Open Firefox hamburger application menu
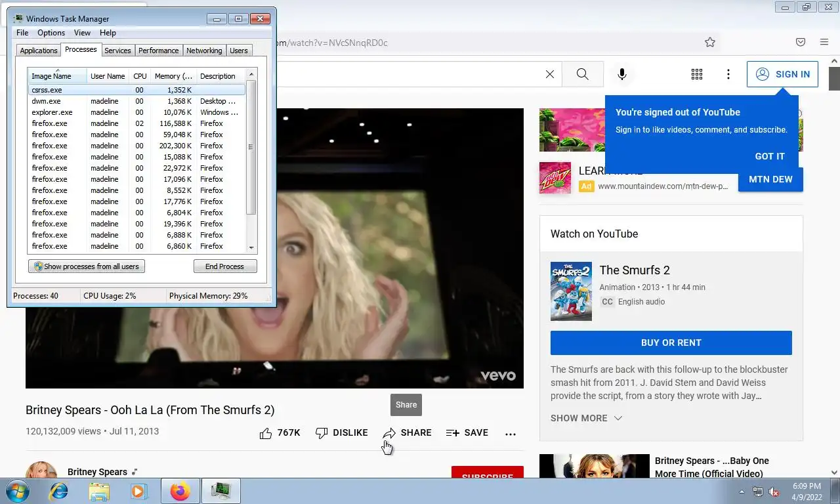Screen dimensions: 840x504 [x=824, y=42]
